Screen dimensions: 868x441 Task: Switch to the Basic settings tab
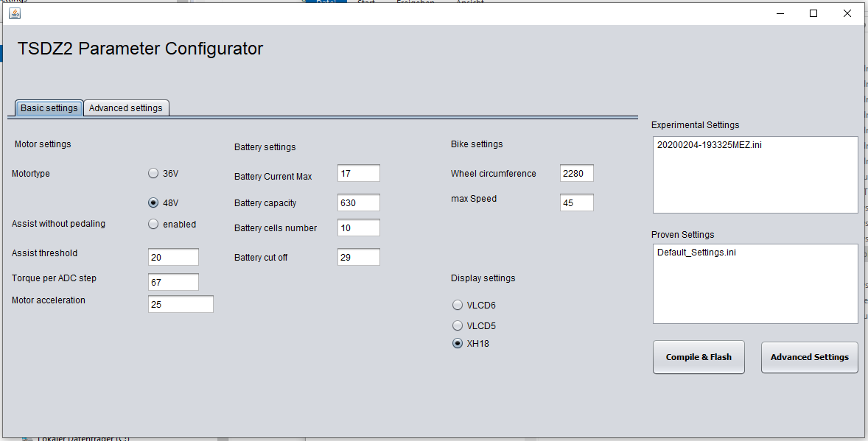click(x=49, y=108)
